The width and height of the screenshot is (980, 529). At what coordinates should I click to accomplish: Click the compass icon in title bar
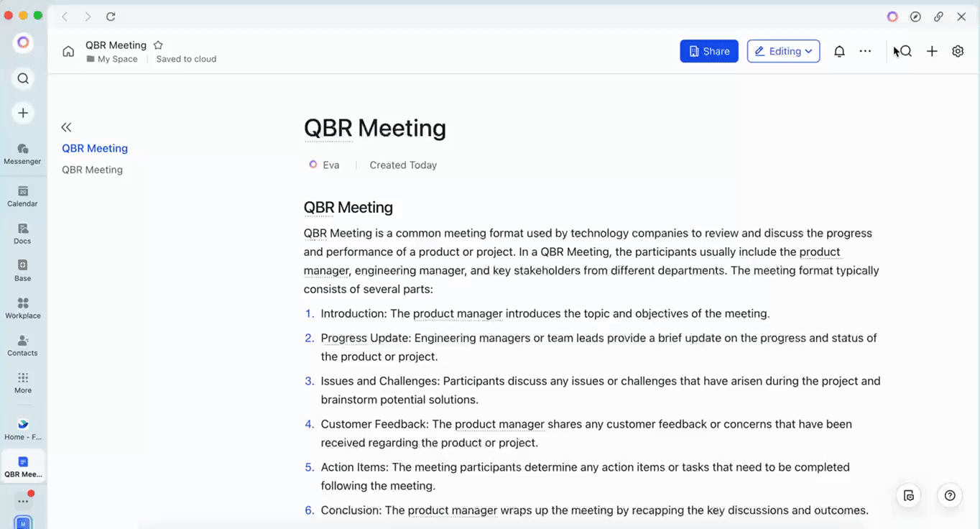point(915,17)
